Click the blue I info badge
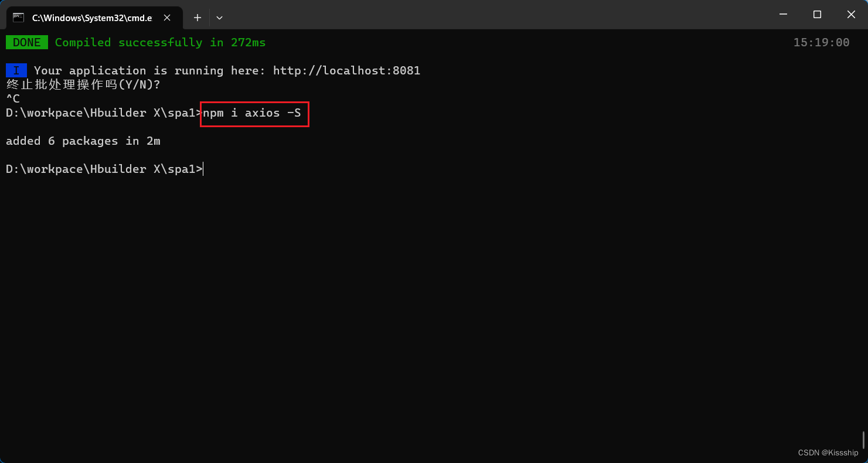 (x=16, y=70)
